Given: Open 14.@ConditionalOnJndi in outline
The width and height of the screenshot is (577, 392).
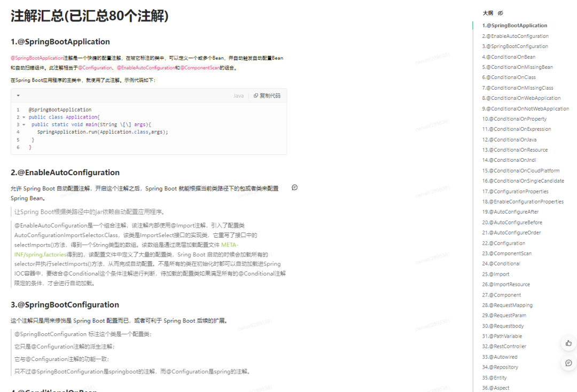Looking at the screenshot, I should 509,160.
